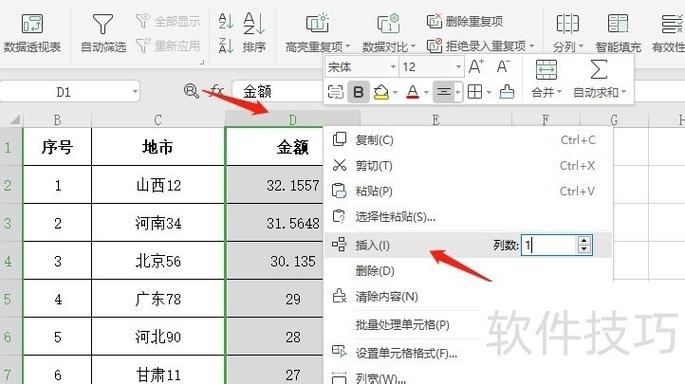This screenshot has width=685, height=384.
Task: Click the fill color bucket icon
Action: point(381,92)
